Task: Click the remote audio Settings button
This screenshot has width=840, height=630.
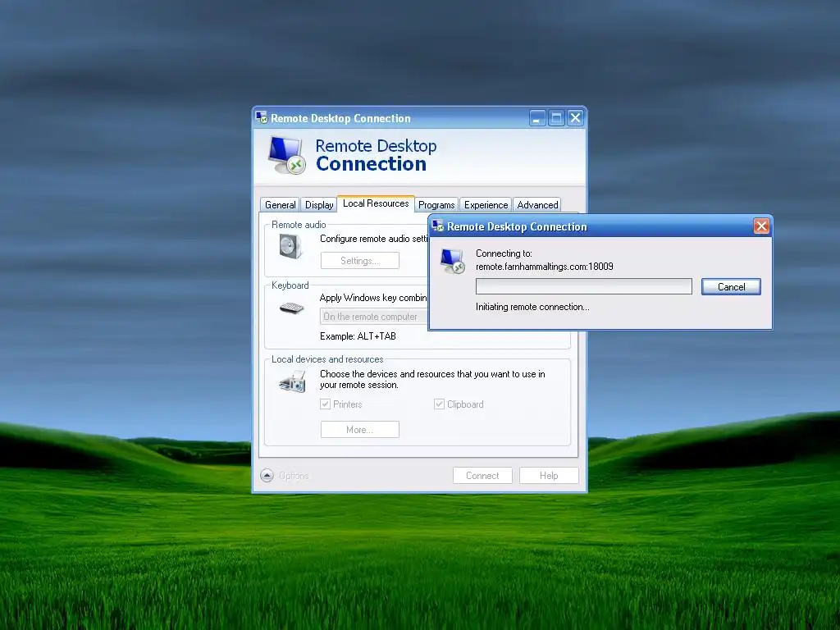Action: (360, 260)
